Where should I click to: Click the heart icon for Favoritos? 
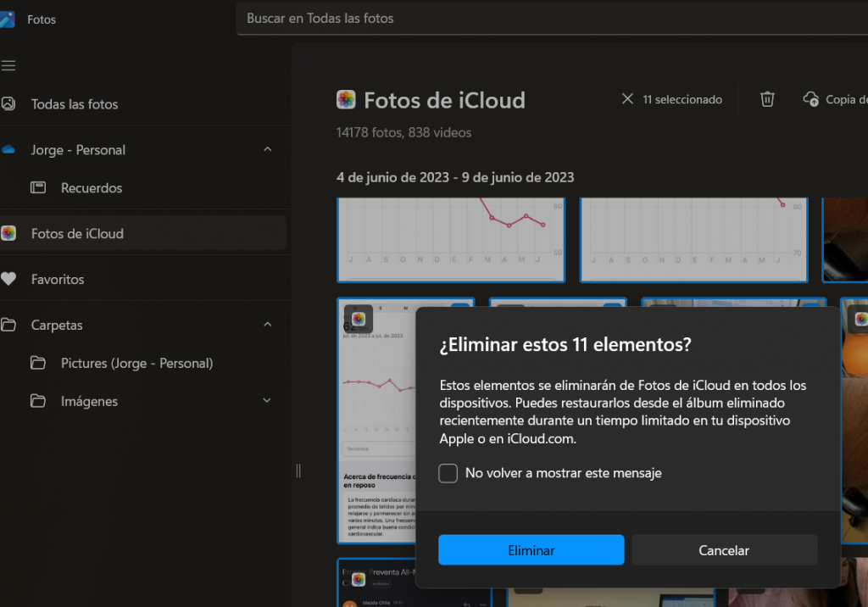pos(8,279)
